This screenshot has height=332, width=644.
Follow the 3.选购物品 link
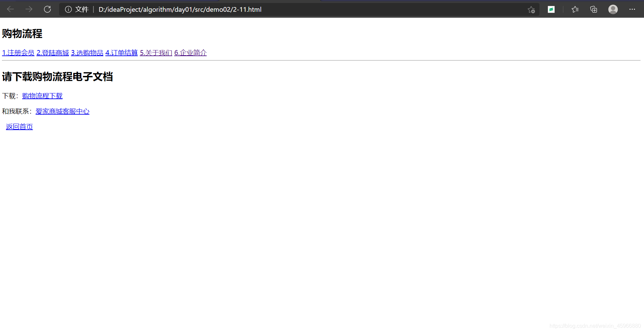[x=87, y=53]
